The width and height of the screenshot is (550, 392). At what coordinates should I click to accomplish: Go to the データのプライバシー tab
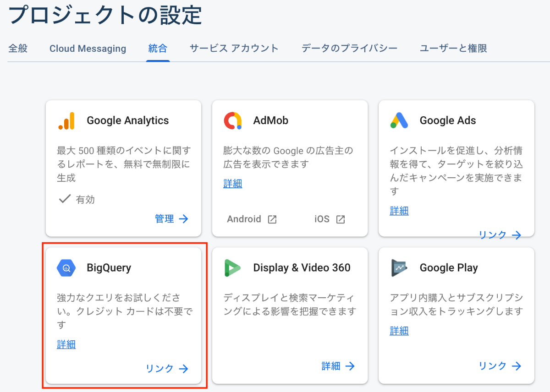(349, 49)
